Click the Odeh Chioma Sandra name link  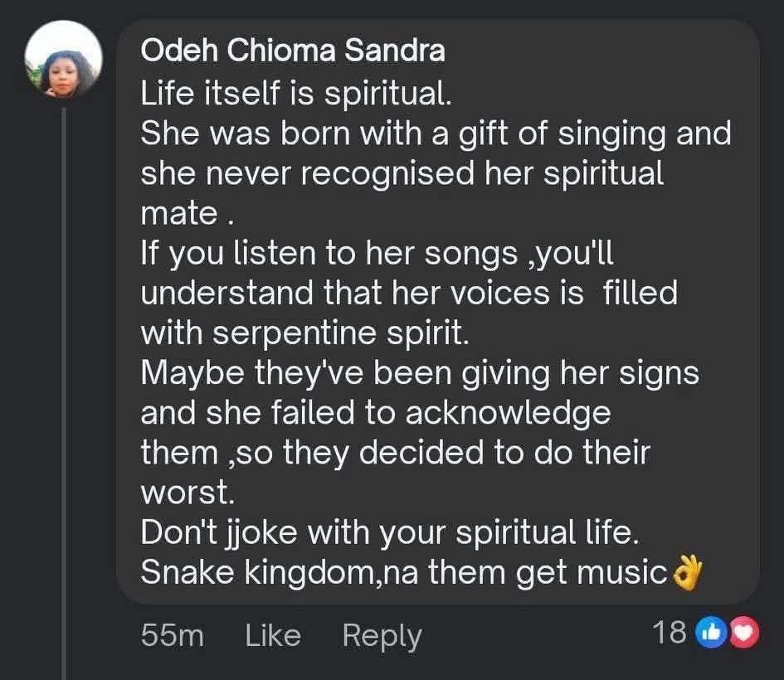pyautogui.click(x=293, y=51)
